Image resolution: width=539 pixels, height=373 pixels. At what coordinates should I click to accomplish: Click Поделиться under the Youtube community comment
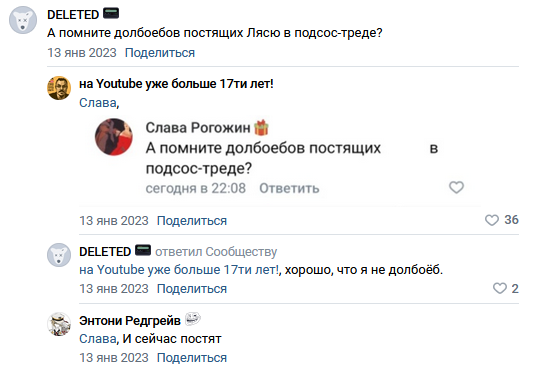coord(192,221)
